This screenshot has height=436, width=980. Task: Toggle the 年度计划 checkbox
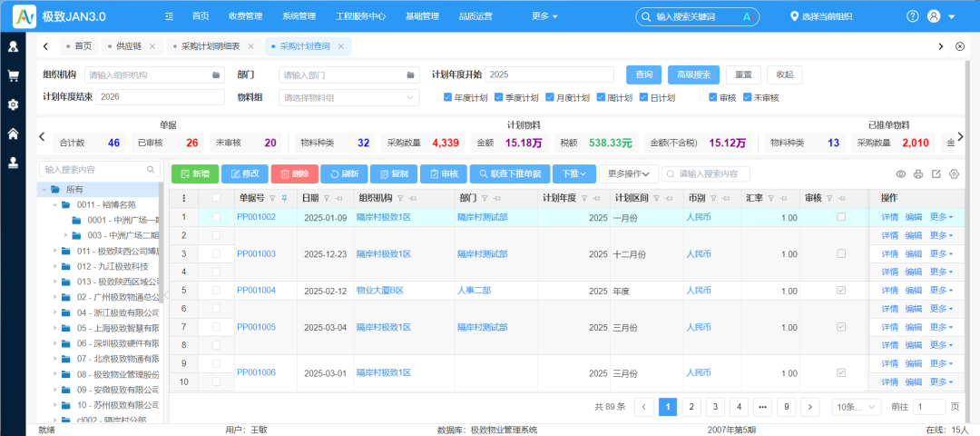pos(447,97)
